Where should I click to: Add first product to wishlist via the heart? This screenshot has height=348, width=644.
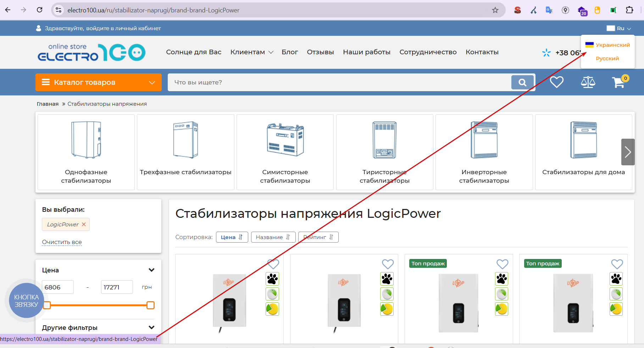(x=273, y=264)
